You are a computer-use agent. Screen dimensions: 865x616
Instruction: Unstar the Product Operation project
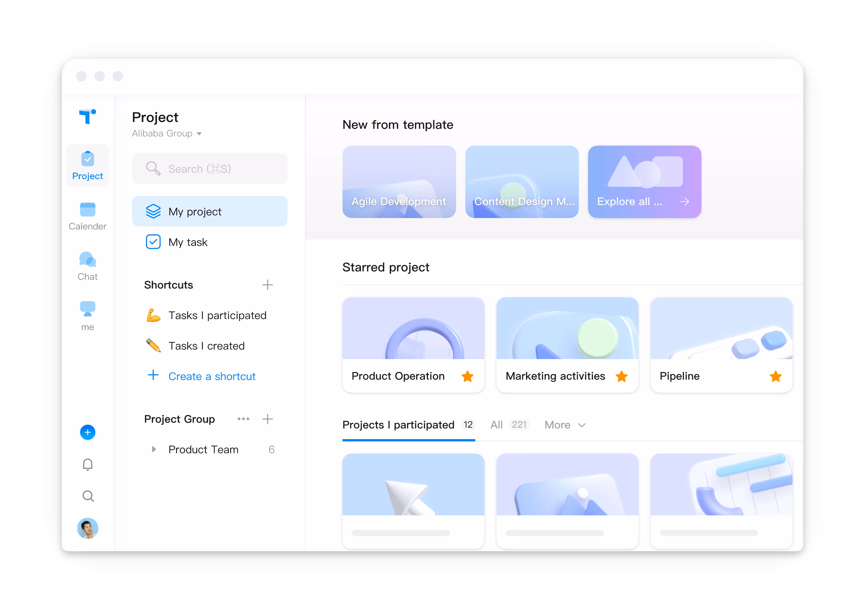point(467,376)
